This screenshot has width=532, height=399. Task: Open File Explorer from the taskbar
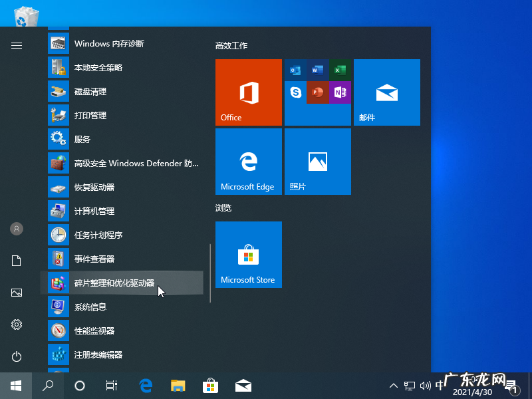tap(178, 385)
